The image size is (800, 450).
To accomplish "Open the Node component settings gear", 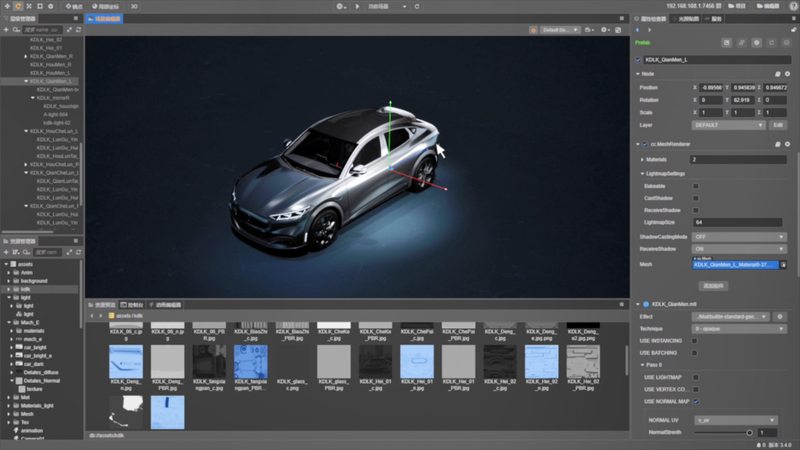I will point(786,74).
